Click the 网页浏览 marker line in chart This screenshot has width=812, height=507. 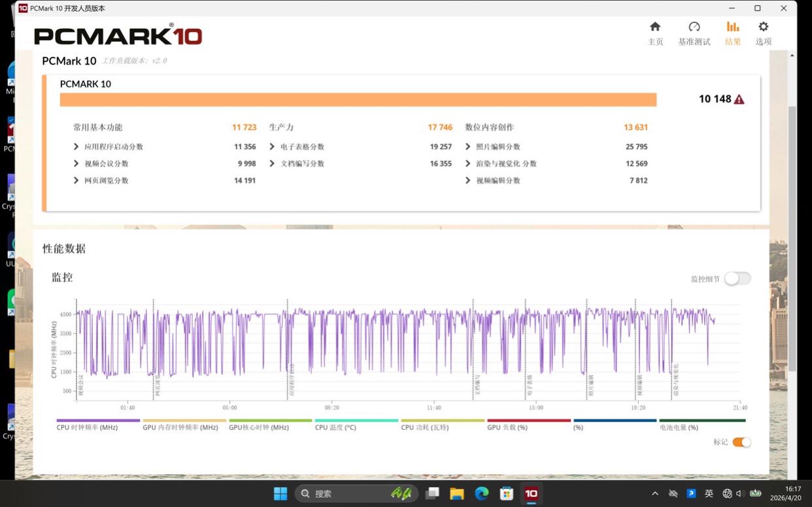click(x=154, y=350)
